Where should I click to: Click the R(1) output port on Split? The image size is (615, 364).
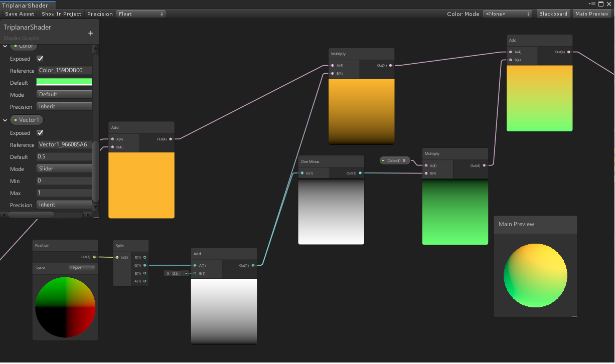pos(145,257)
